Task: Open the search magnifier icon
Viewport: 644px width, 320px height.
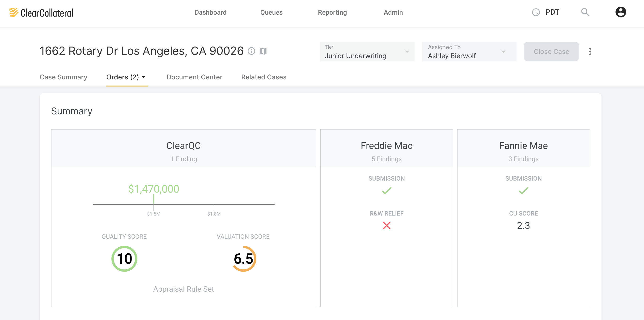Action: (585, 12)
